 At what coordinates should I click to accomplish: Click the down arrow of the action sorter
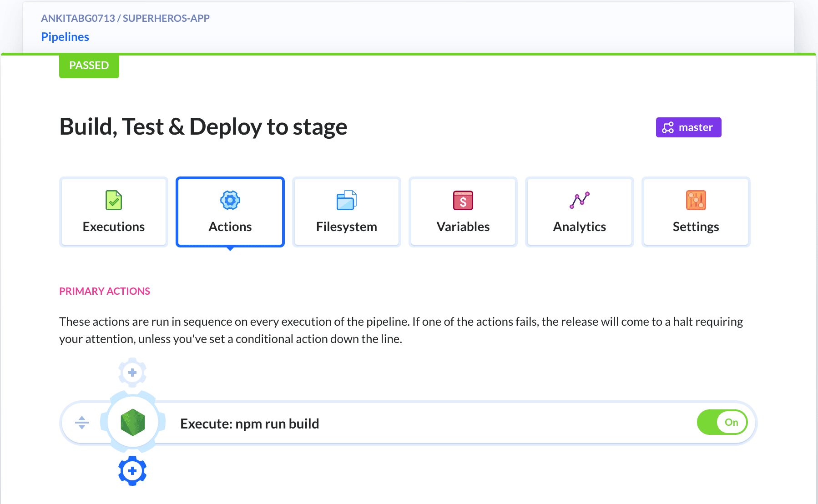coord(82,426)
